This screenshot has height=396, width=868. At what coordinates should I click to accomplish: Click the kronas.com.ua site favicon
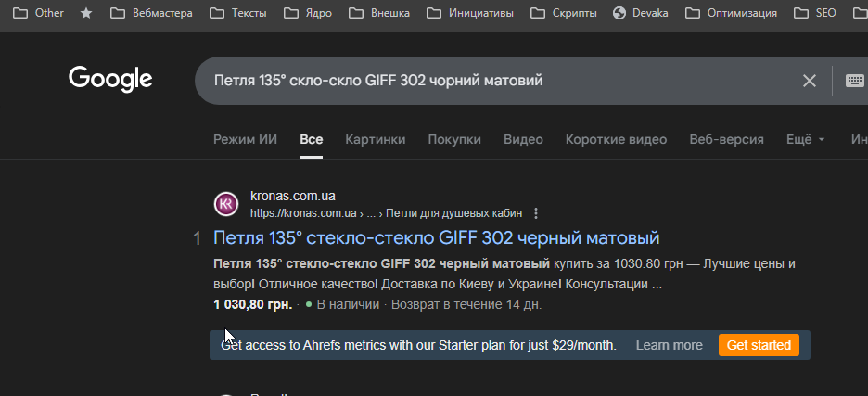pyautogui.click(x=226, y=204)
